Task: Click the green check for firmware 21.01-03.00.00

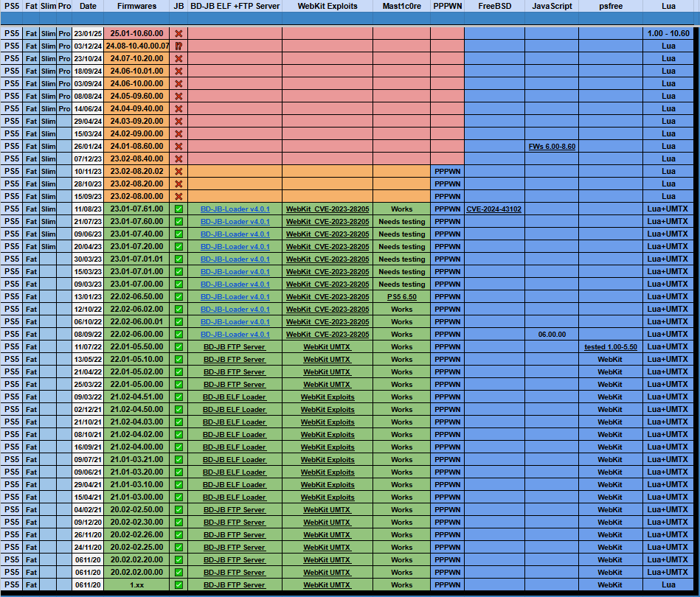Action: (x=179, y=497)
